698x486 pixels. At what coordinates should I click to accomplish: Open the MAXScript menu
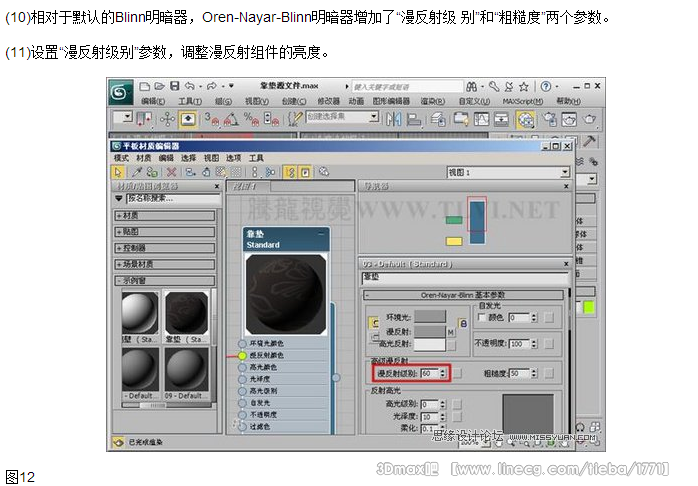523,101
